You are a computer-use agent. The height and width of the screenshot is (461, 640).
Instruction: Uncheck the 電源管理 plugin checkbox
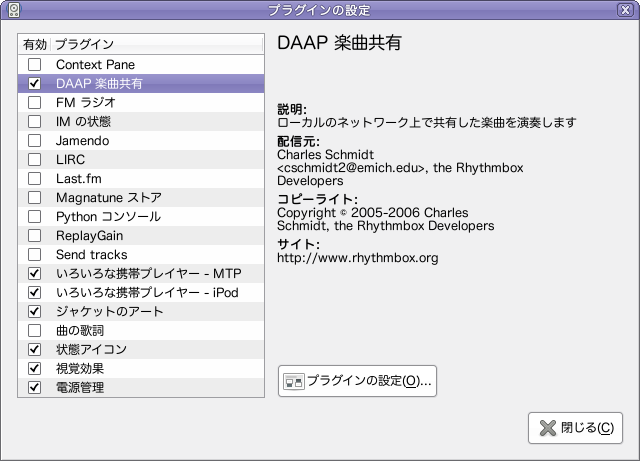pos(34,387)
